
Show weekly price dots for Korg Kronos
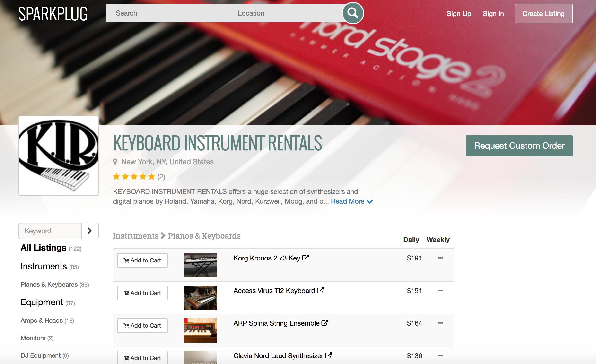coord(440,258)
